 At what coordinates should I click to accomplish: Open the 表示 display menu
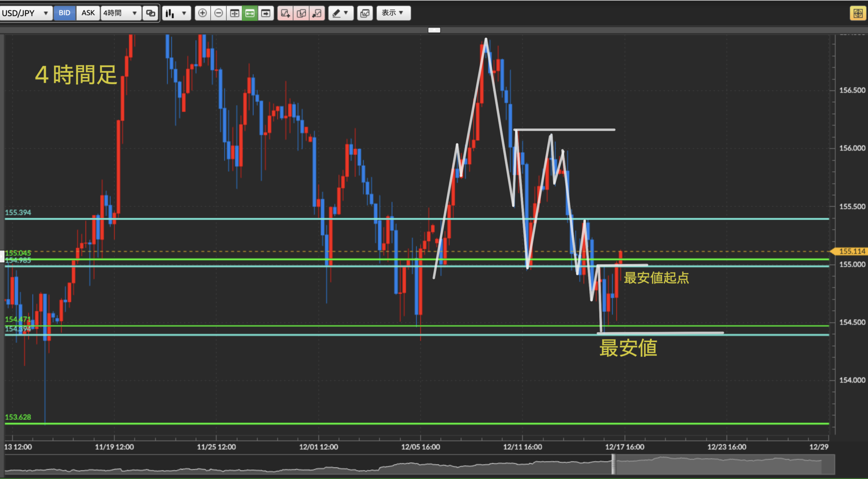coord(393,13)
